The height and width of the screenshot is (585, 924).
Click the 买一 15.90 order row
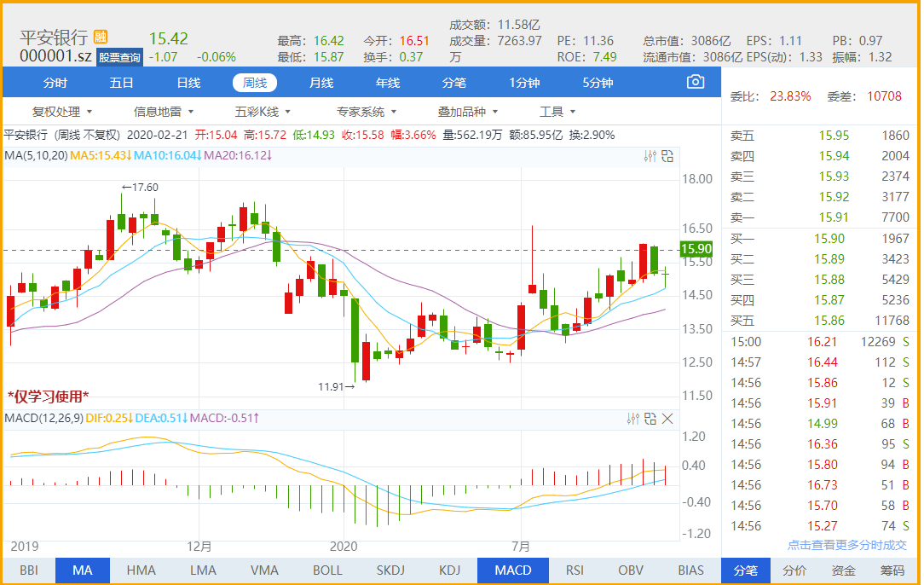pyautogui.click(x=820, y=239)
